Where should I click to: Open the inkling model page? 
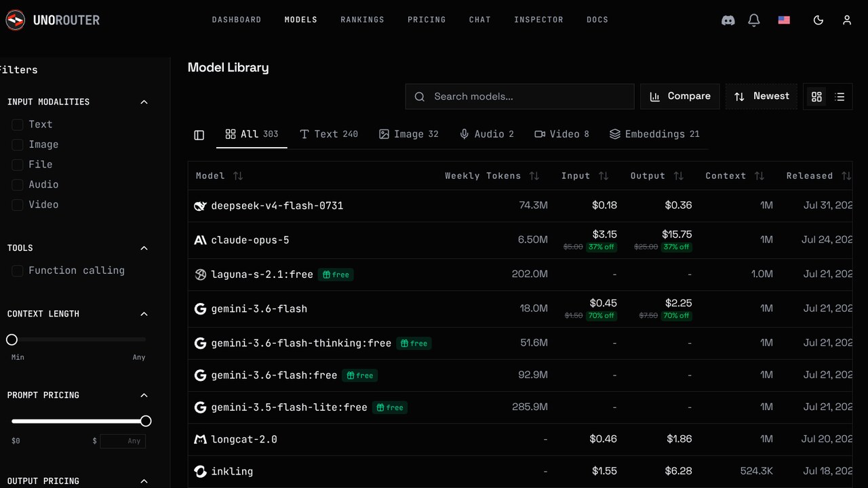coord(232,472)
